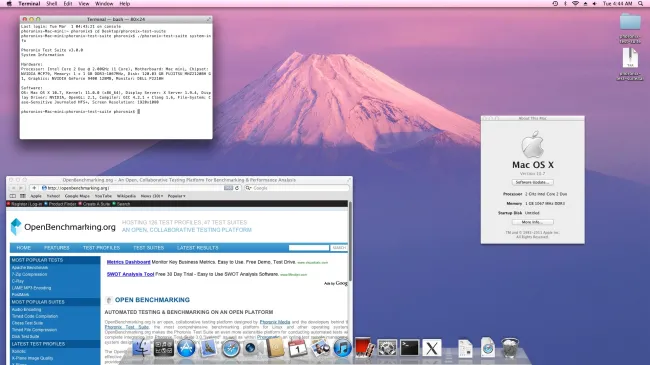The image size is (650, 365).
Task: Open Launchpad dark grid icon in Dock
Action: pyautogui.click(x=164, y=348)
